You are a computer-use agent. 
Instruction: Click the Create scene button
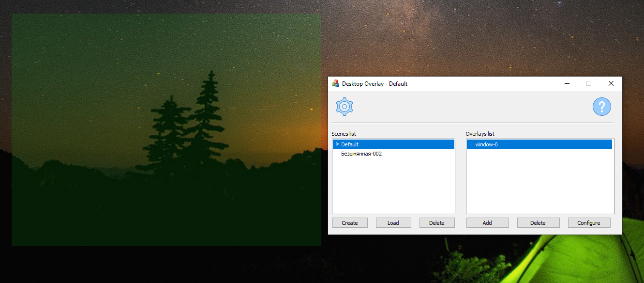click(350, 223)
